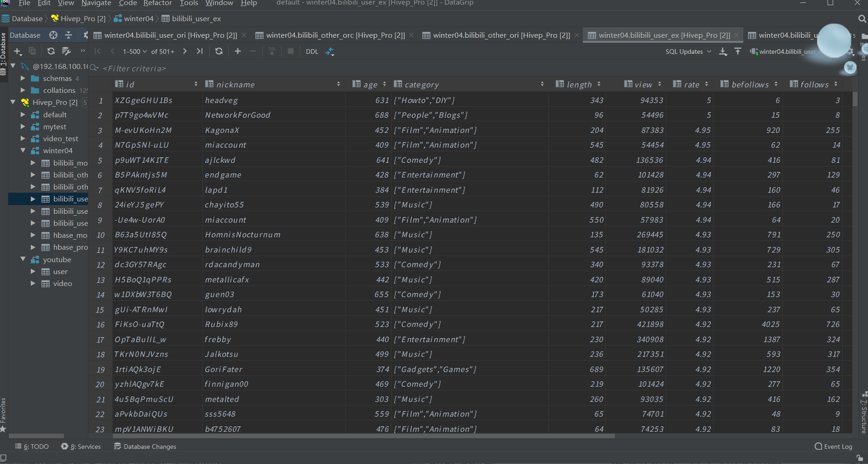Click the delete row minus icon

click(253, 51)
